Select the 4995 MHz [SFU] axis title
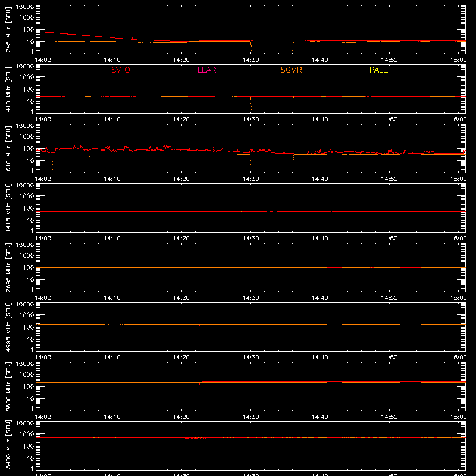The image size is (476, 476). tap(8, 327)
